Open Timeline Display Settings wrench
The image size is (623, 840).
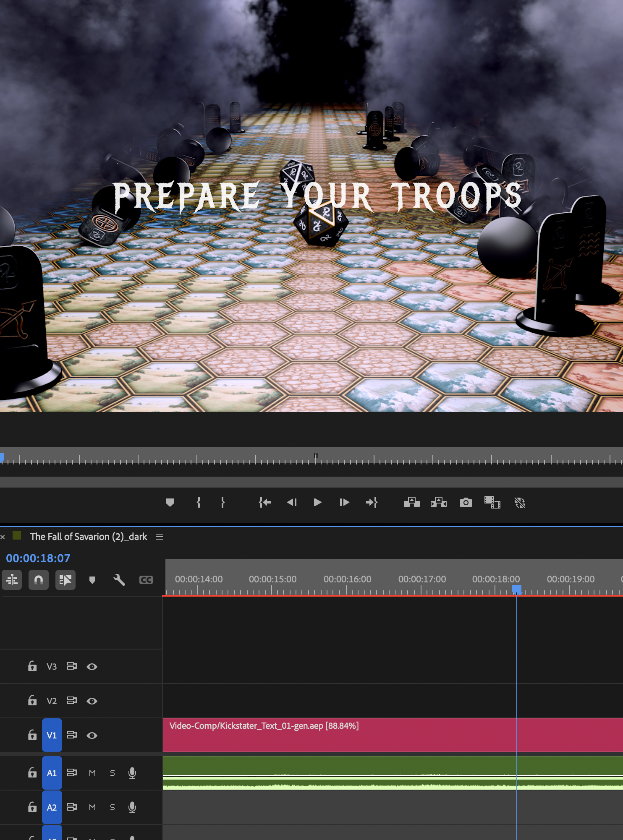[119, 580]
